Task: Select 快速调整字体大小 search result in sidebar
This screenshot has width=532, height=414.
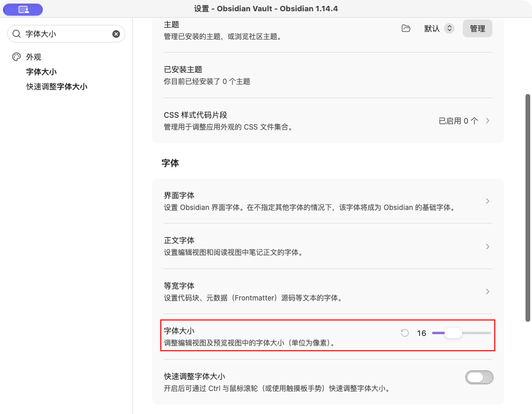Action: (x=57, y=87)
